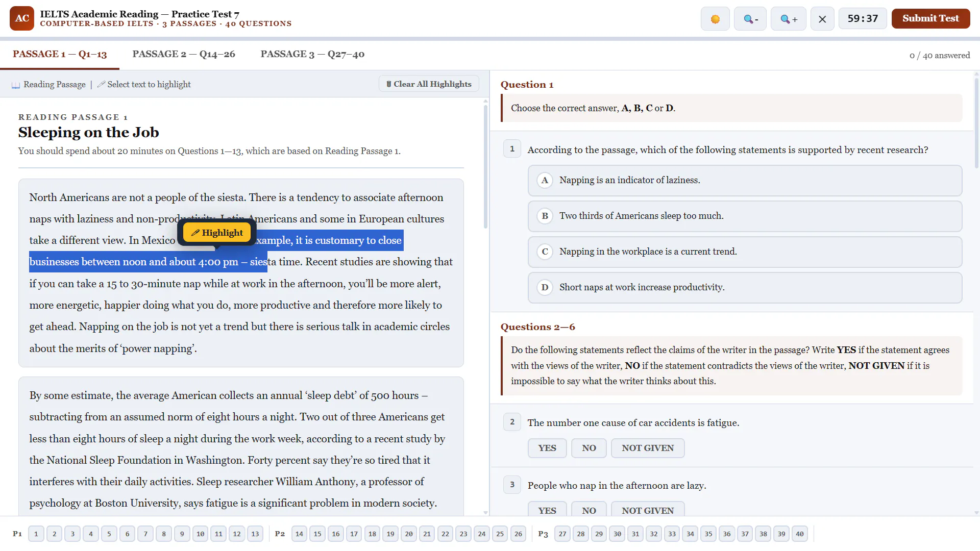Viewport: 980px width, 551px height.
Task: Choose YES for question 3
Action: click(547, 510)
